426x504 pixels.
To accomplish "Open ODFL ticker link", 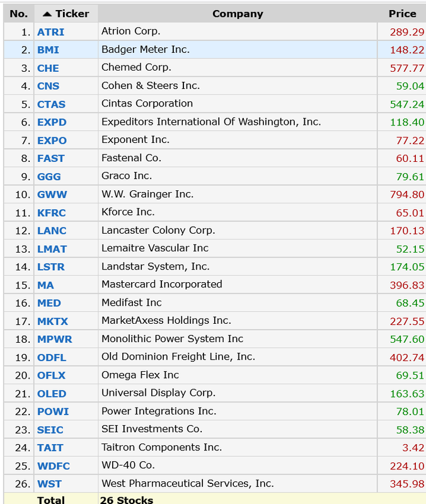I will click(52, 358).
